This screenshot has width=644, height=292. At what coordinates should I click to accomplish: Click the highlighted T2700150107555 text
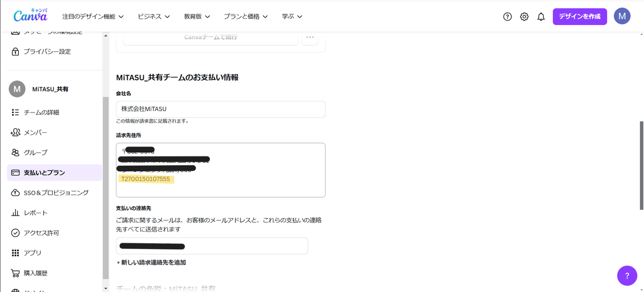(x=146, y=179)
